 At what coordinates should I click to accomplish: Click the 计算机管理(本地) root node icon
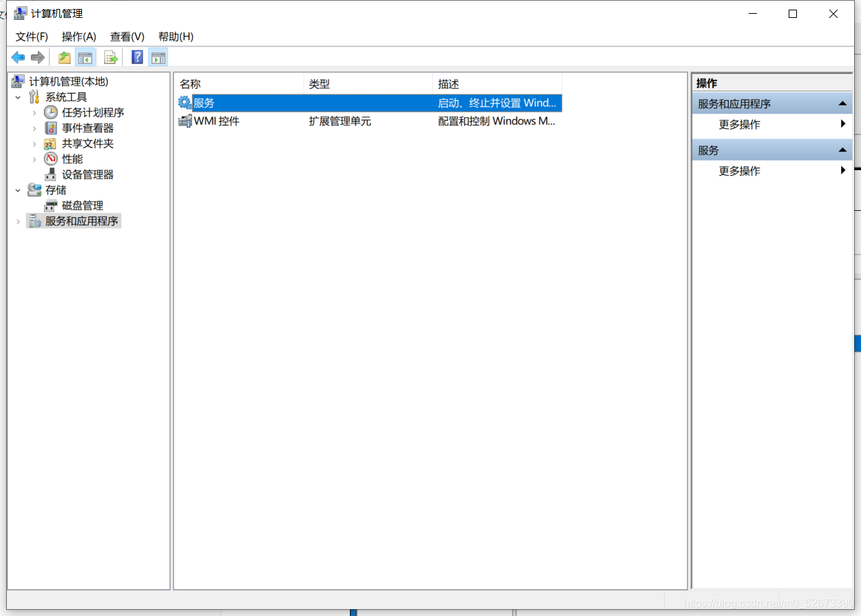click(x=18, y=81)
